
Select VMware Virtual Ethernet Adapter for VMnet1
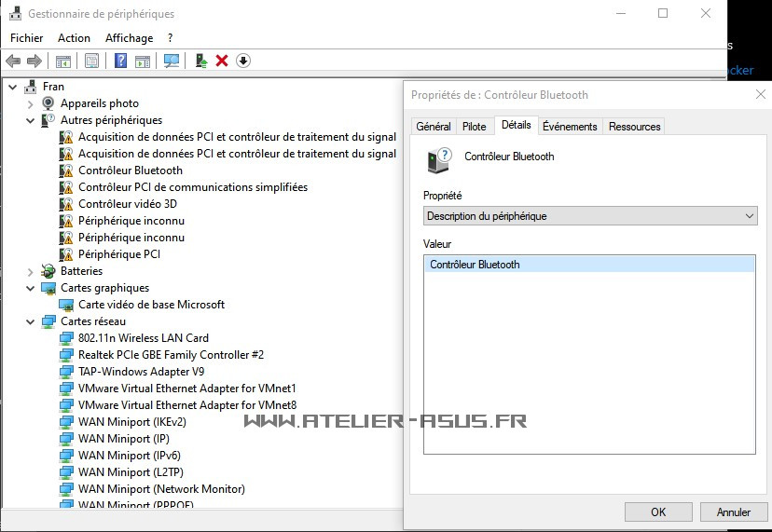click(187, 389)
